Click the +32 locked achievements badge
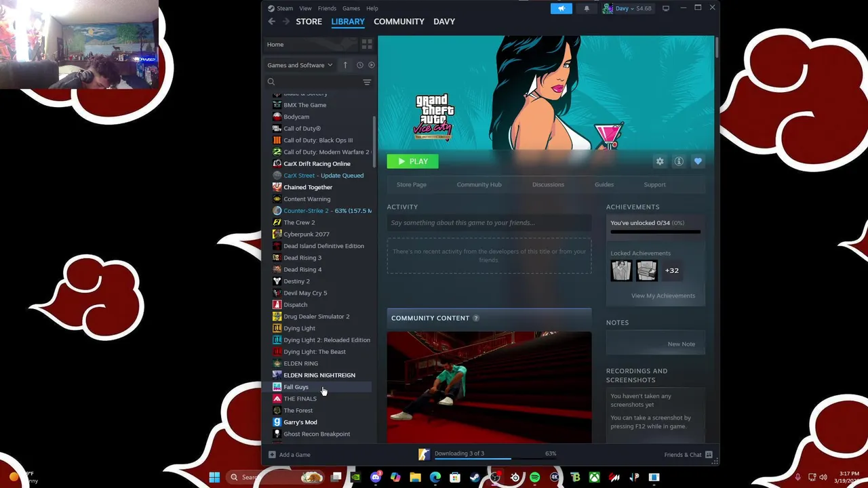868x488 pixels. pos(671,270)
